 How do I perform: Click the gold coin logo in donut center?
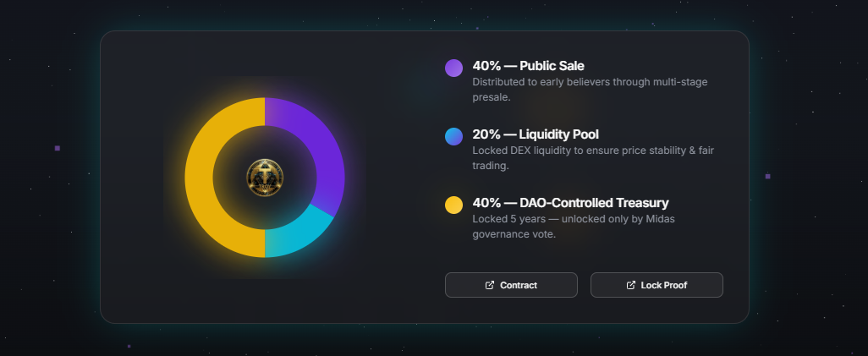click(265, 177)
